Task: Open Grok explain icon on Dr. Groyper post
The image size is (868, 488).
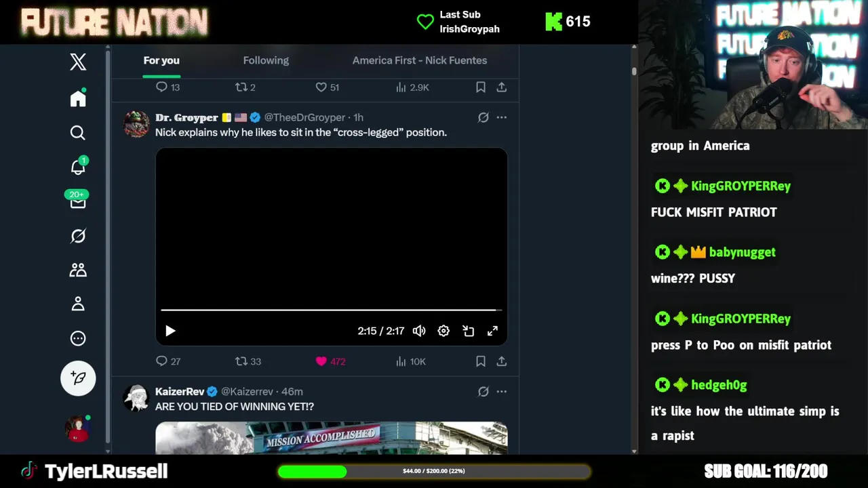Action: 483,117
